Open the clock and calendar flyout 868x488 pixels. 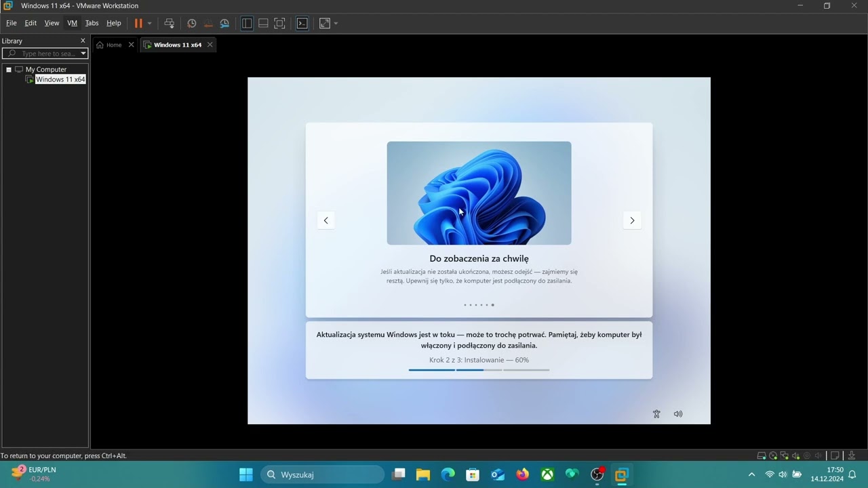click(x=827, y=474)
